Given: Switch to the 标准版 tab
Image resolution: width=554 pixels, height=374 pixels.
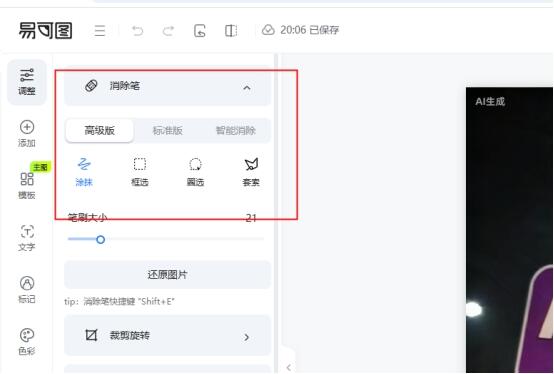Looking at the screenshot, I should (167, 131).
